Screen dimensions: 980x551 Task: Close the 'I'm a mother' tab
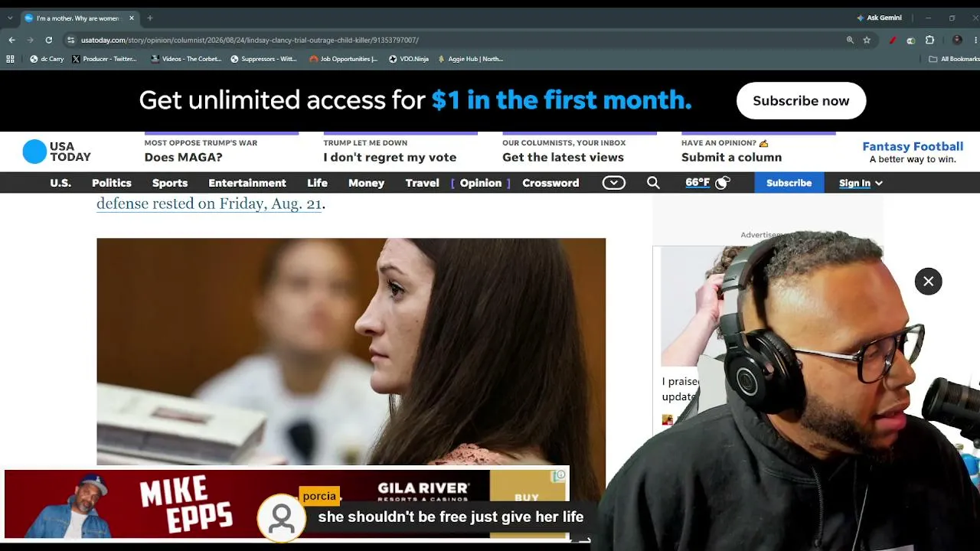(132, 18)
